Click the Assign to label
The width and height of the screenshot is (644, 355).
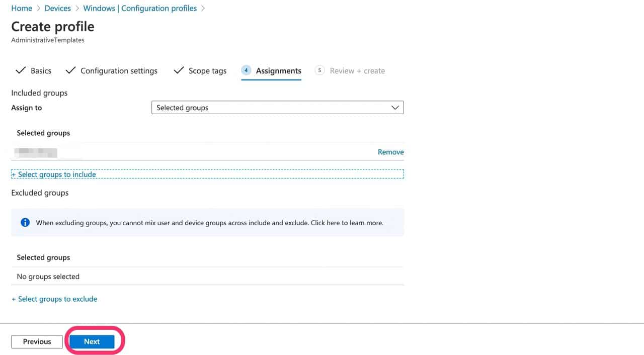[27, 108]
